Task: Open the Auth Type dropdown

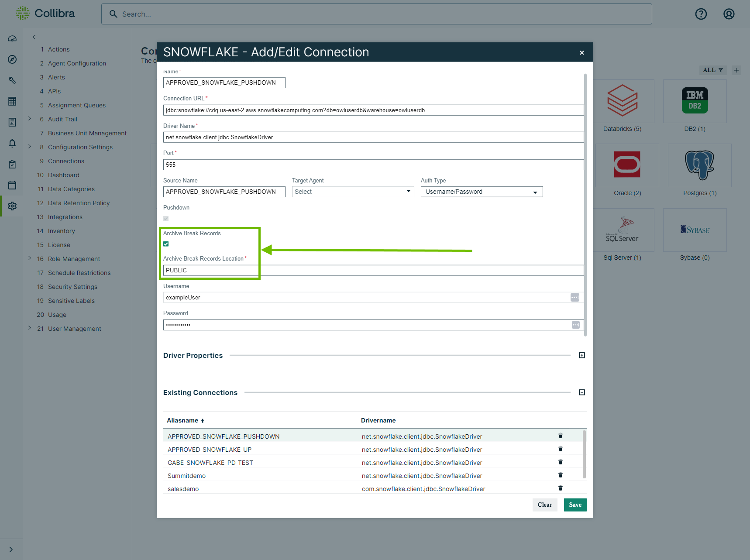Action: [482, 192]
